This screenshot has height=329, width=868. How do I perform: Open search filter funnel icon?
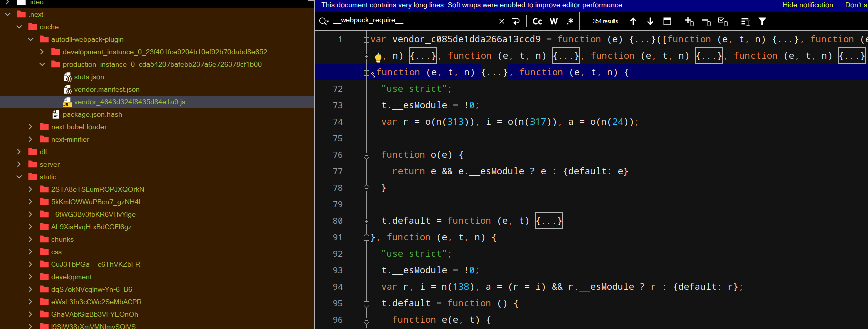click(762, 21)
